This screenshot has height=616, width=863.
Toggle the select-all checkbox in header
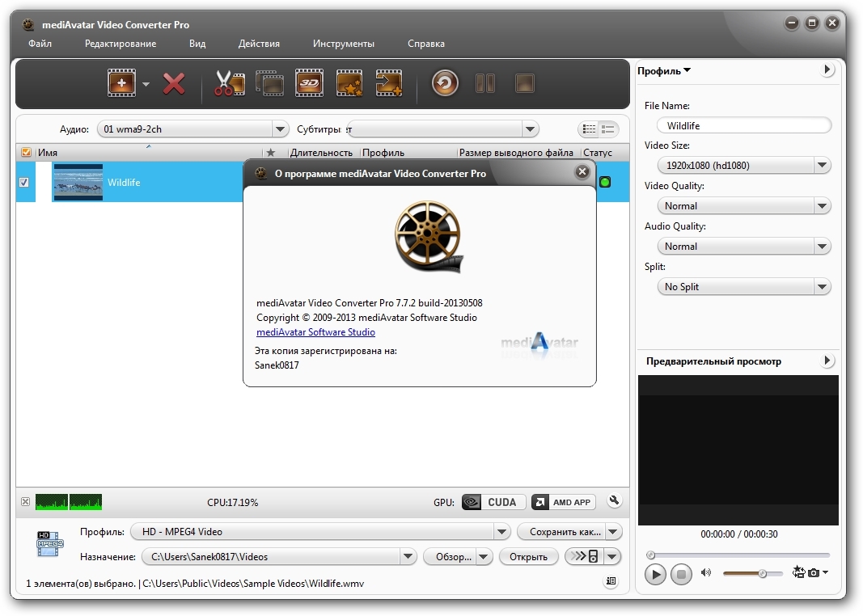point(26,152)
